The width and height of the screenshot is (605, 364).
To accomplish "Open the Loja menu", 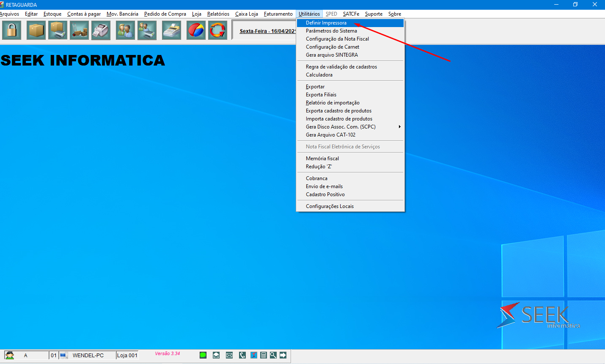I will 197,14.
